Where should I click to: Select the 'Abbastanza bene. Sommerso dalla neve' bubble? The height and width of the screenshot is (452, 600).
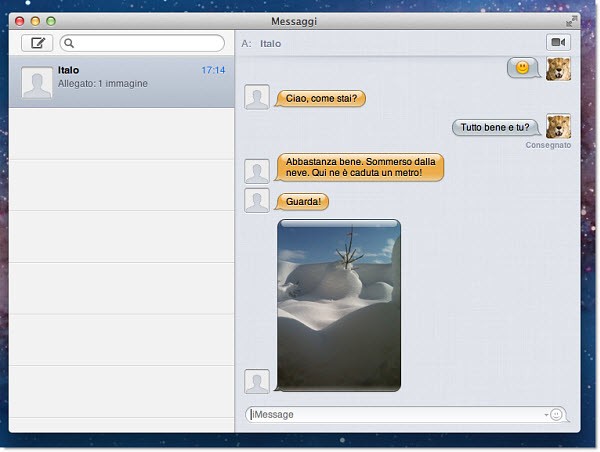point(360,167)
